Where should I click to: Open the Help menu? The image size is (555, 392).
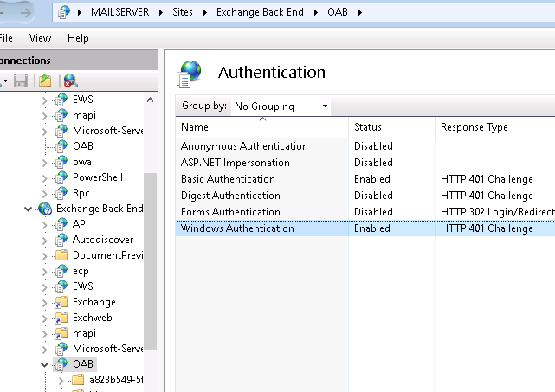(x=78, y=38)
